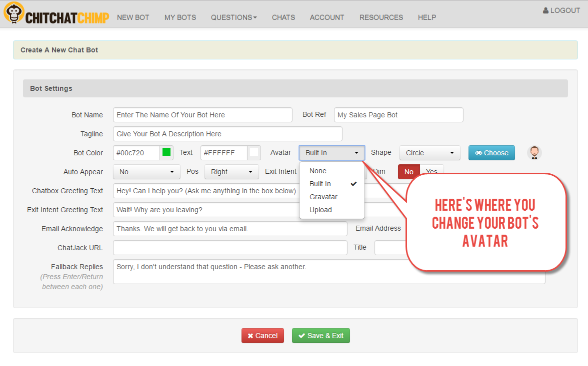
Task: Navigate to Chats section
Action: click(x=283, y=17)
